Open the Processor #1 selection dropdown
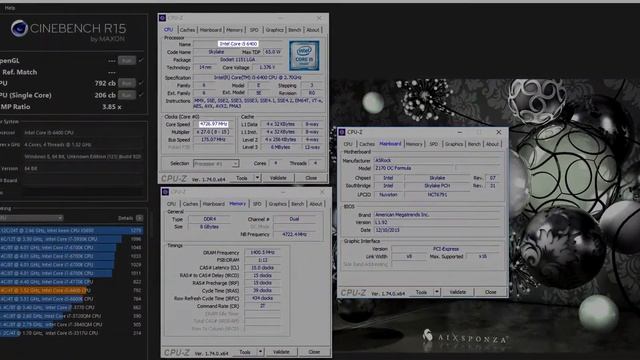Viewport: 640px width, 360px height. click(x=216, y=164)
